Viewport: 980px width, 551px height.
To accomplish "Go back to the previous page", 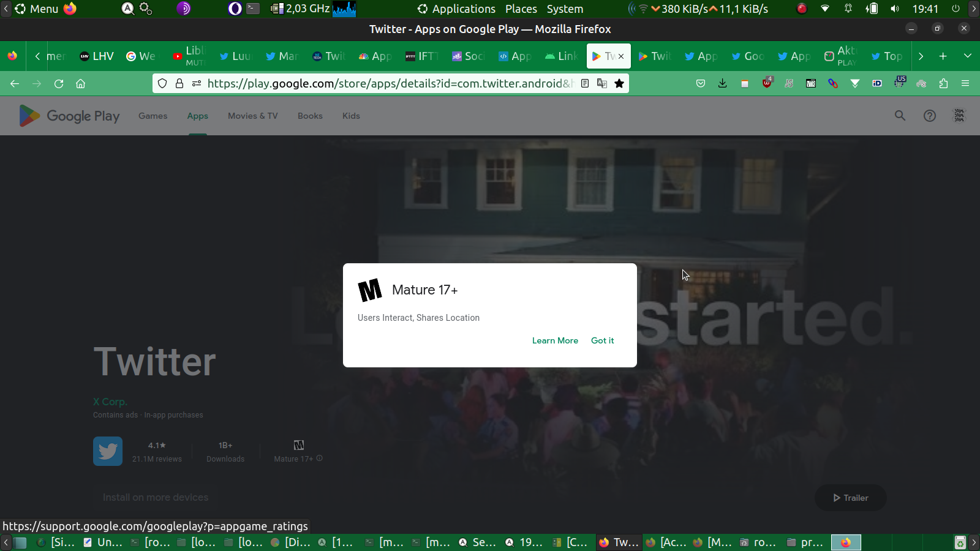I will (15, 84).
